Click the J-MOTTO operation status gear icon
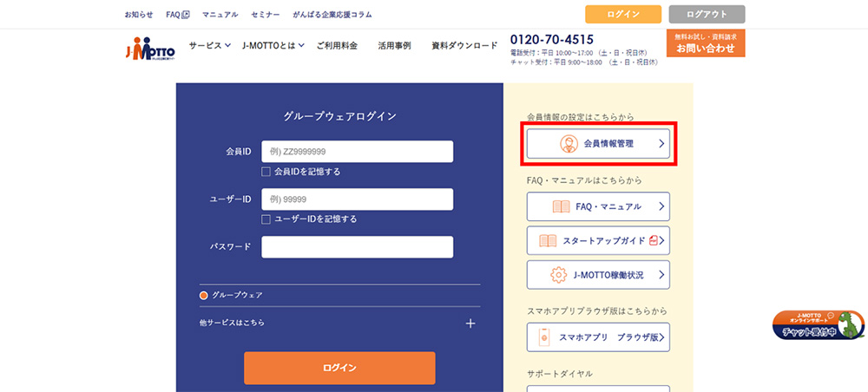868x392 pixels. click(x=559, y=275)
